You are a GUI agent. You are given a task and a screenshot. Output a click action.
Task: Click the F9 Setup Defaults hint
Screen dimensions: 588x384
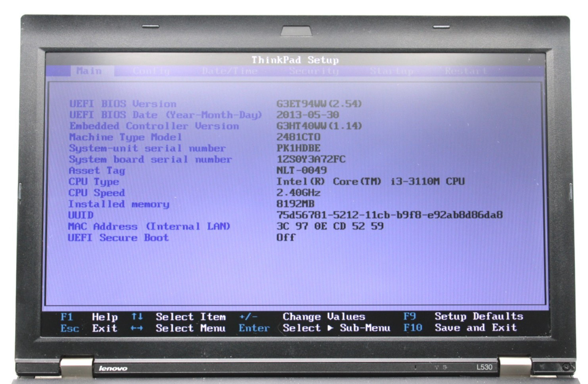(463, 316)
